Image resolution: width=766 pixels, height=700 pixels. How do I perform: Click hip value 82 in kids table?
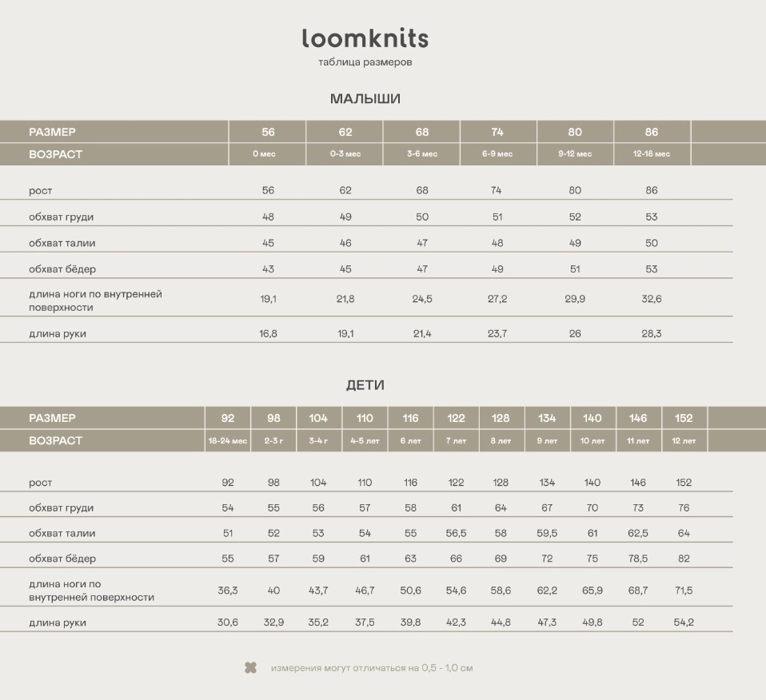click(684, 559)
